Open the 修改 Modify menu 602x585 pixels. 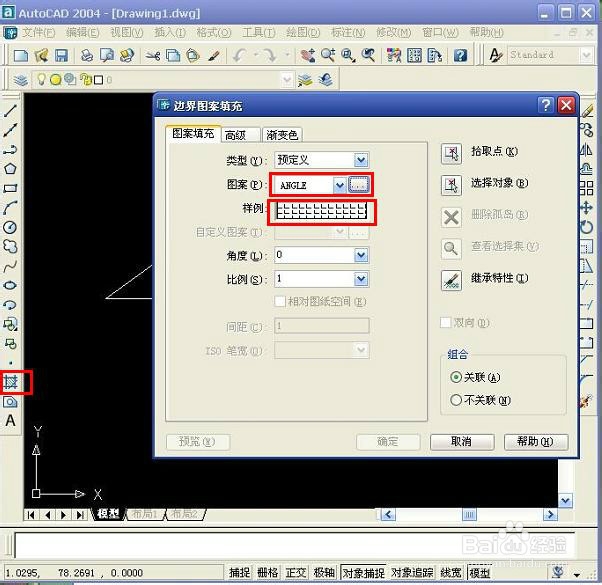[393, 33]
